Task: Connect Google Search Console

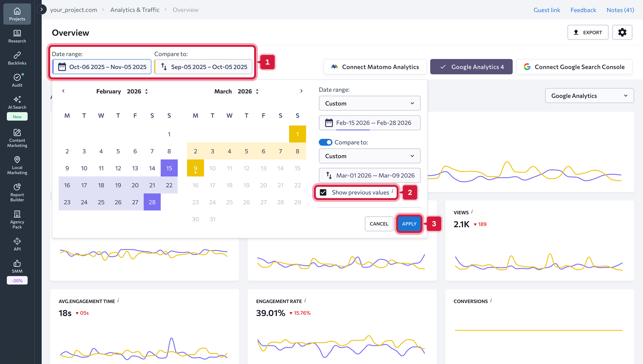Action: coord(574,67)
